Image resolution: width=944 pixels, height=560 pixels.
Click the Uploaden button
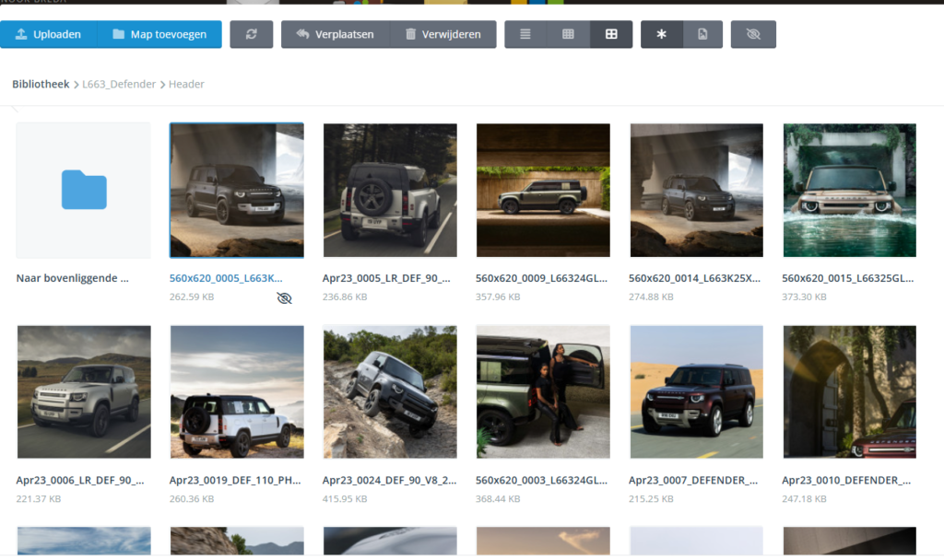coord(49,34)
